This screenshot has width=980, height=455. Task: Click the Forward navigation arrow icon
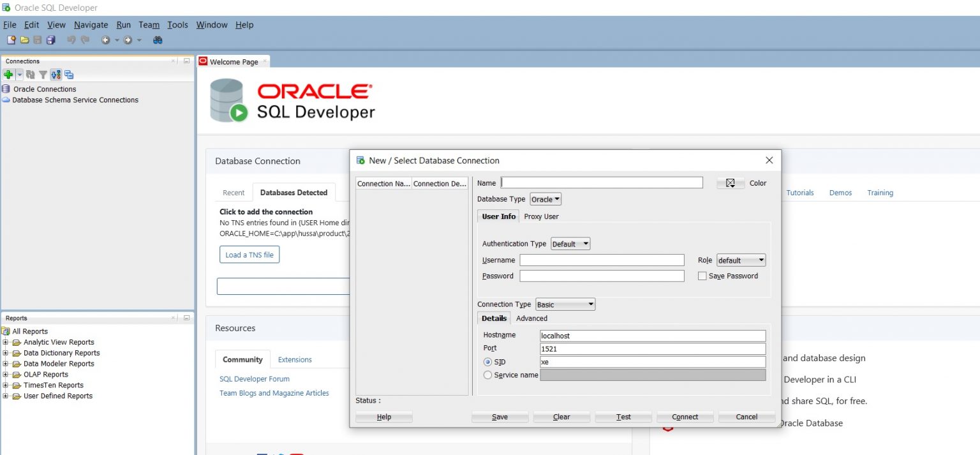[128, 40]
